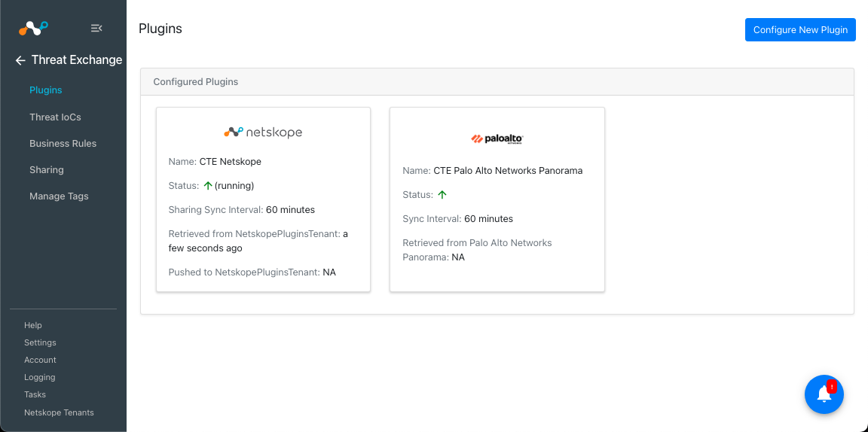868x432 pixels.
Task: Click green status arrow on Palo Alto card
Action: [442, 195]
